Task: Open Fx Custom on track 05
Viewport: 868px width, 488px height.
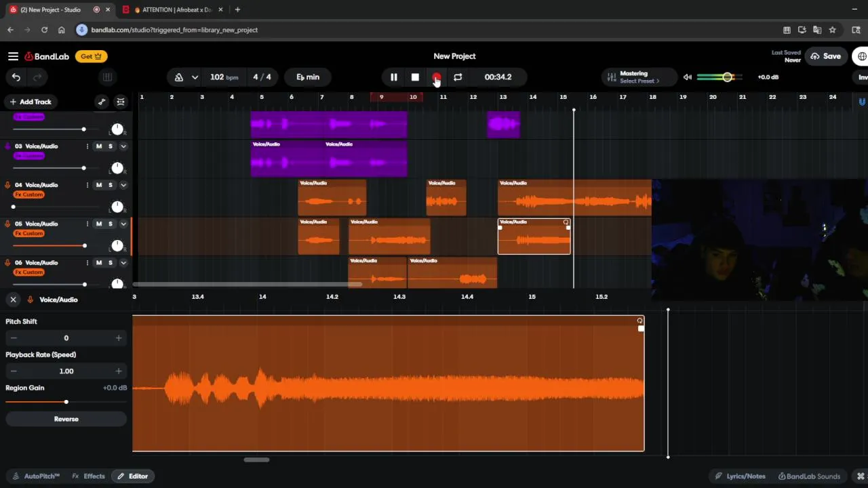Action: (28, 233)
